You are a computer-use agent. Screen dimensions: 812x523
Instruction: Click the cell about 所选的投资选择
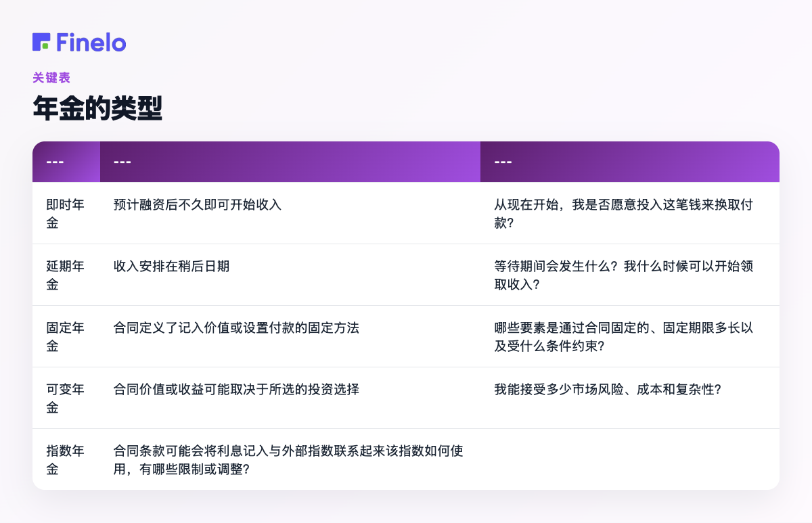tap(236, 390)
